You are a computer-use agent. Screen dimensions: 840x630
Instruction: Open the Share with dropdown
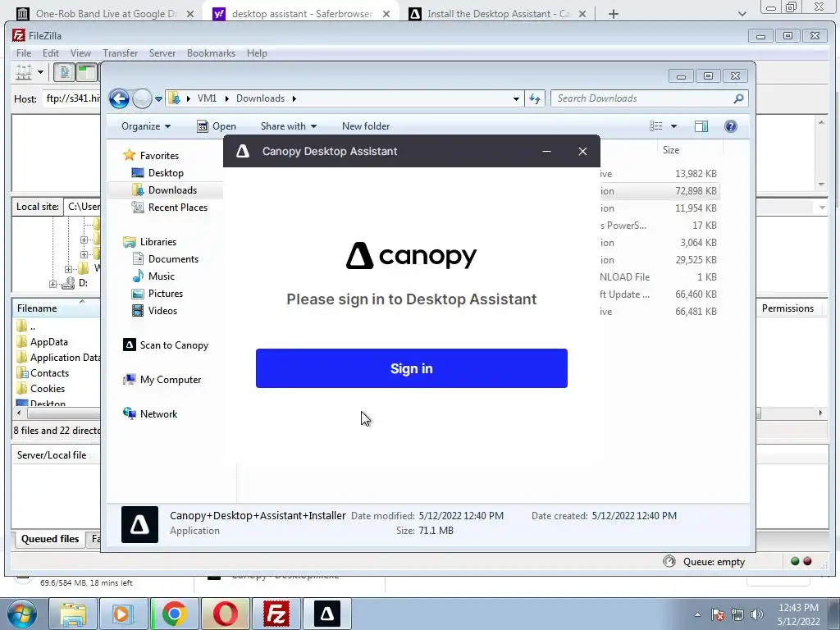point(288,126)
